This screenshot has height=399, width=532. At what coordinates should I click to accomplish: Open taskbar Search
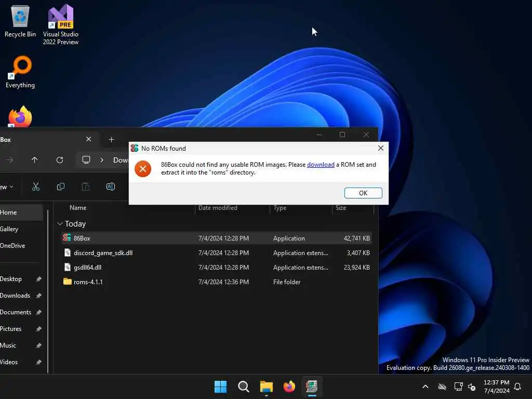pyautogui.click(x=243, y=387)
